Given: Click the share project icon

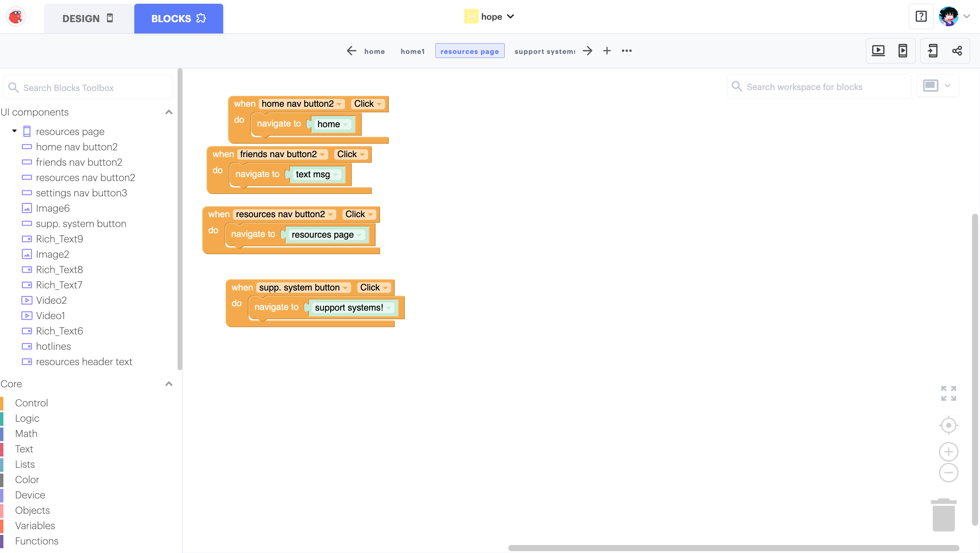Looking at the screenshot, I should (957, 50).
